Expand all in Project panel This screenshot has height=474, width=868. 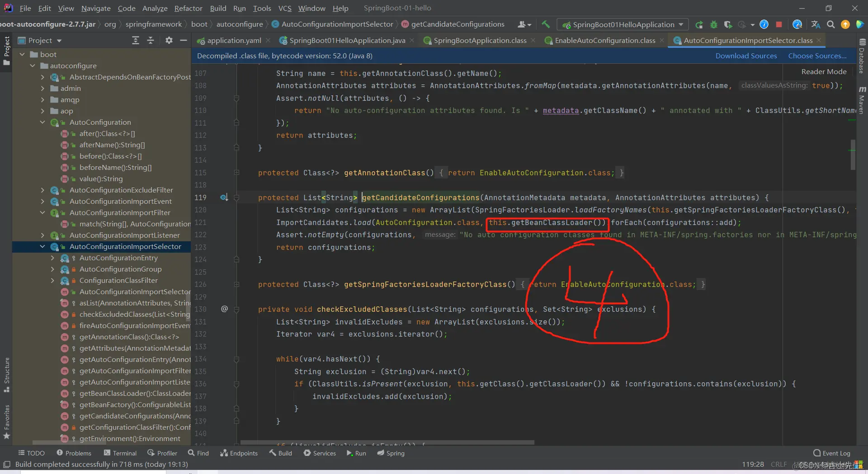click(136, 41)
